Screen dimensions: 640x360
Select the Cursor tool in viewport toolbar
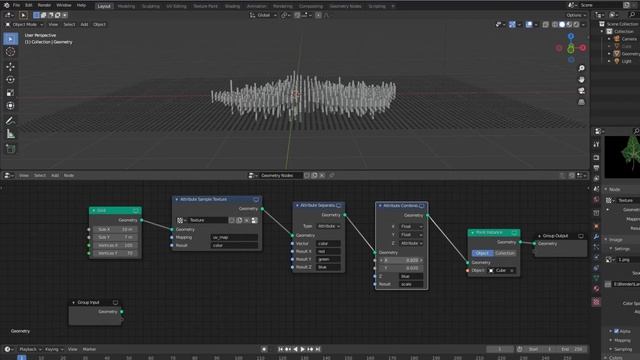pos(11,52)
